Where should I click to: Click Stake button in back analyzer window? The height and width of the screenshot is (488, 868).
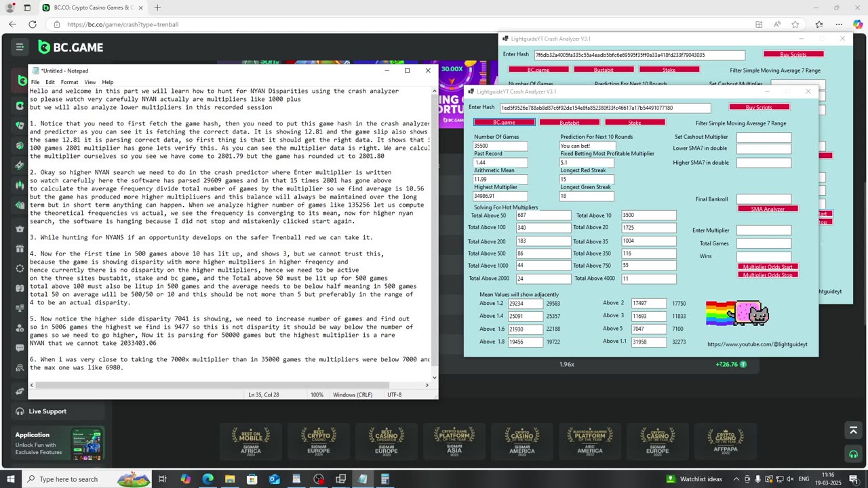tap(669, 70)
